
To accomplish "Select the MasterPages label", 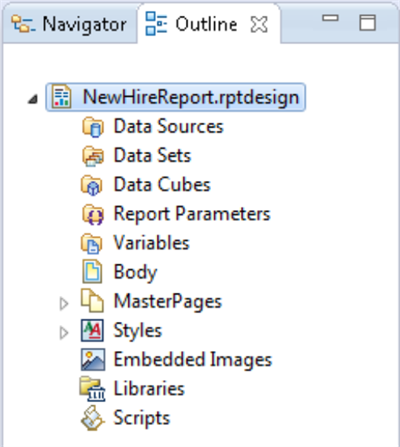I will pos(168,302).
